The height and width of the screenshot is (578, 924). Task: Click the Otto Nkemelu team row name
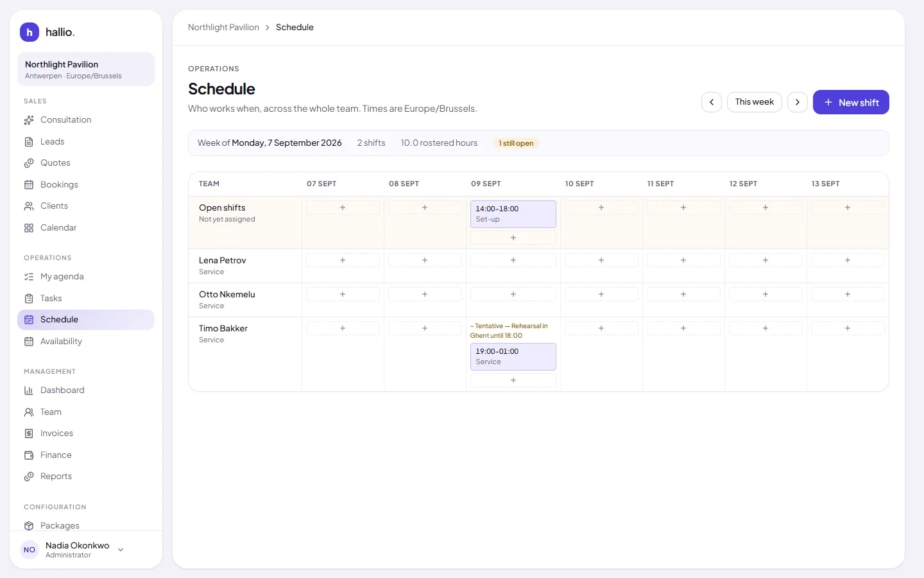point(227,294)
